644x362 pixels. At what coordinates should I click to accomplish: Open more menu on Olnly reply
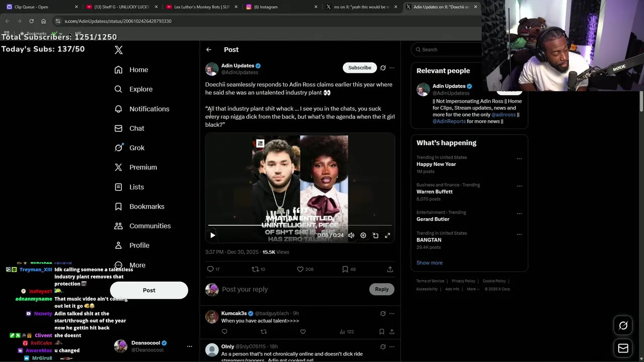click(392, 346)
